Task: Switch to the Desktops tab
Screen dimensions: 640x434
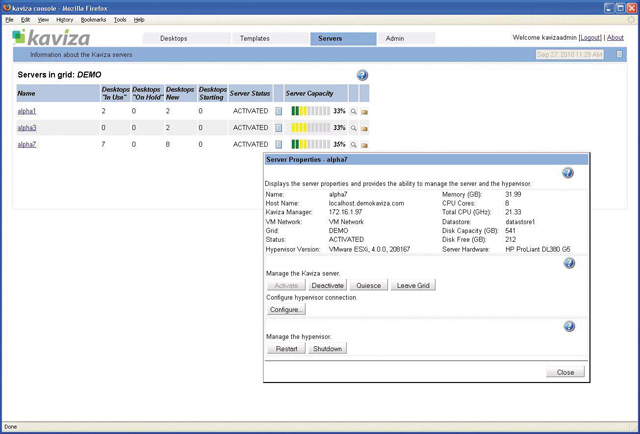Action: (x=187, y=38)
